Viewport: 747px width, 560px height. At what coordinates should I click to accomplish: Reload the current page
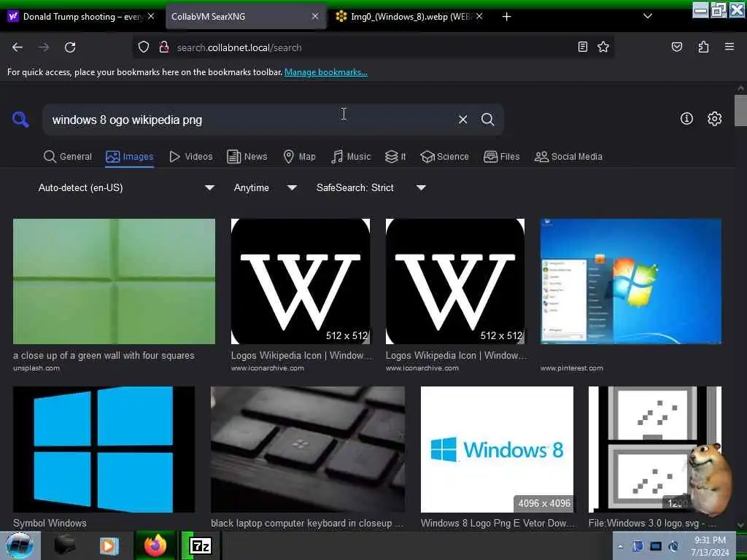coord(70,47)
